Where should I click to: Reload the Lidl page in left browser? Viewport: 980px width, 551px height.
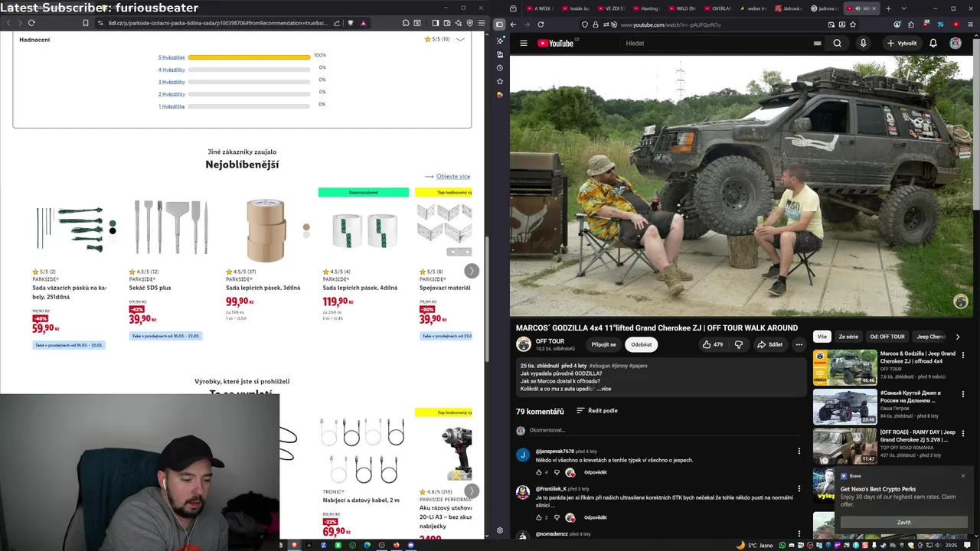click(x=31, y=23)
